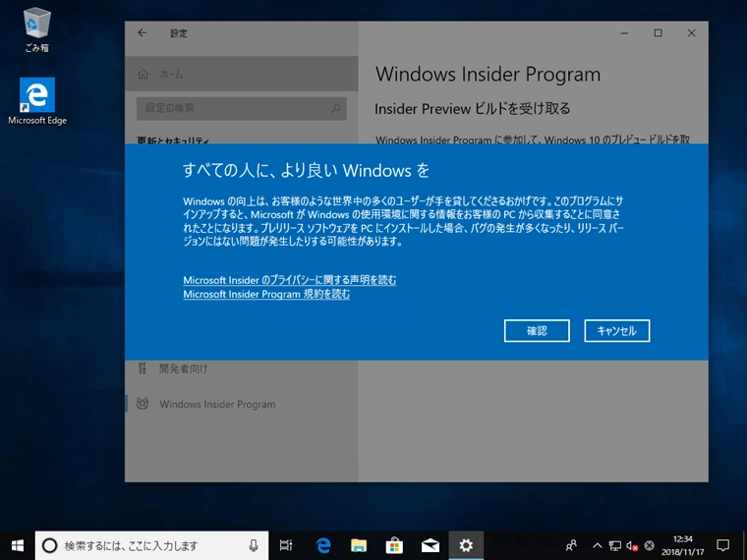Go back using the Settings back arrow
The width and height of the screenshot is (747, 560).
click(x=143, y=32)
